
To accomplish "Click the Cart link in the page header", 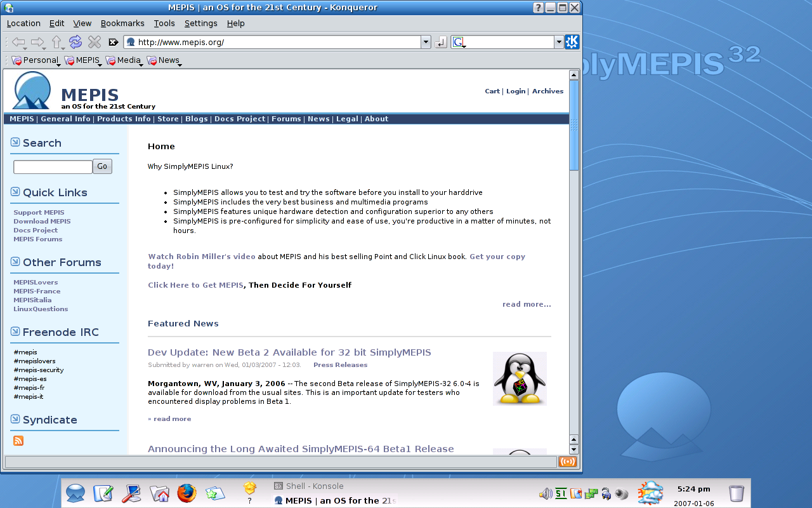I will point(492,91).
